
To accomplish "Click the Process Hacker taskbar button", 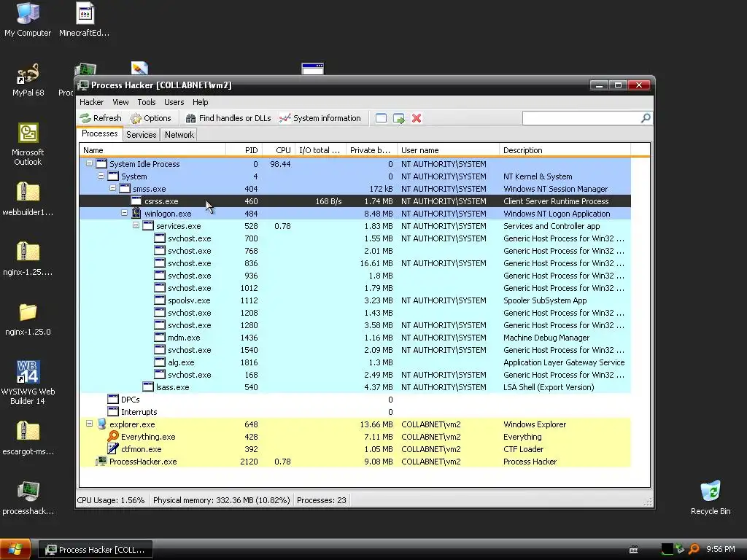I will 96,550.
